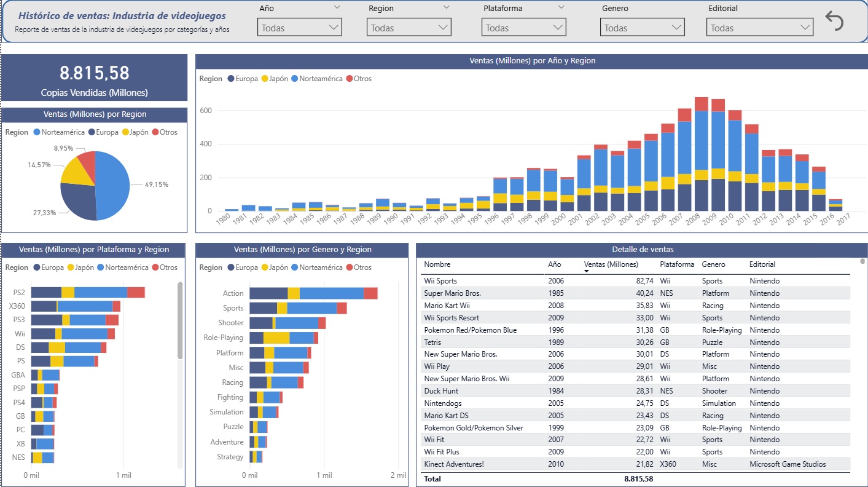Click the sort arrow under Ventas (Millones) column

pos(587,271)
